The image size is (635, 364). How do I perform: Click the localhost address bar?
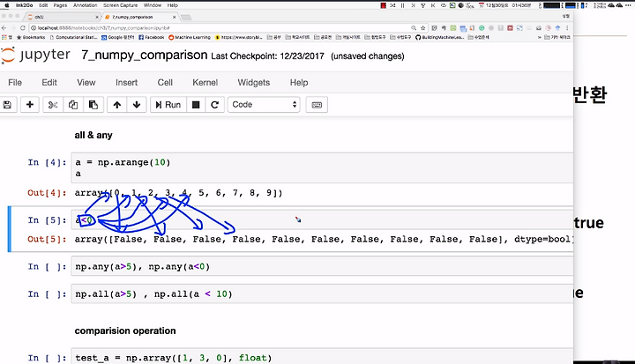[219, 28]
